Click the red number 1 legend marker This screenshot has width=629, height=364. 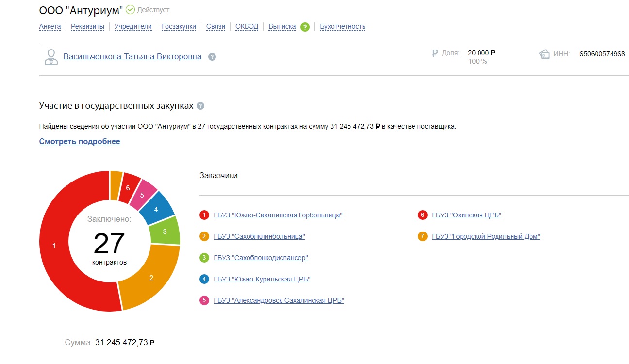[x=204, y=215]
